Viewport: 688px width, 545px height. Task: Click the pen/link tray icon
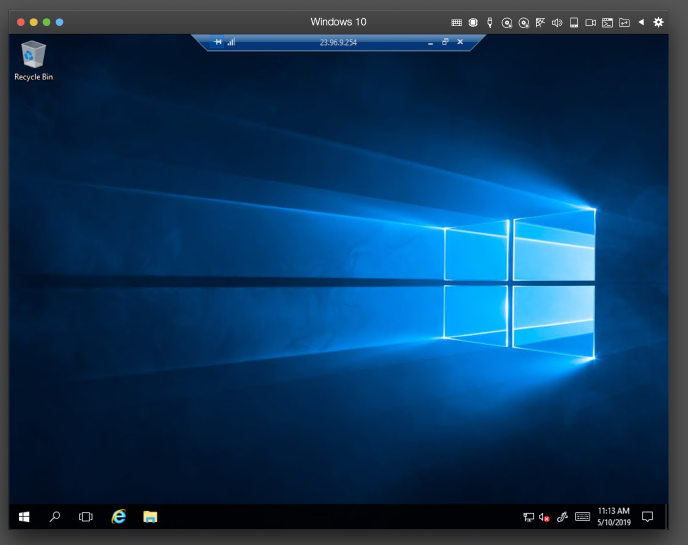562,517
